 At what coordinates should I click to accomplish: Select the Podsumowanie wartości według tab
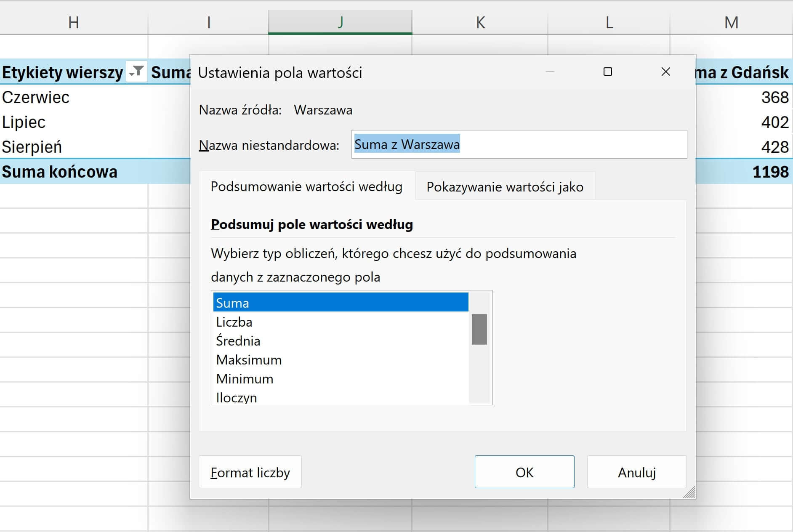[x=306, y=186]
